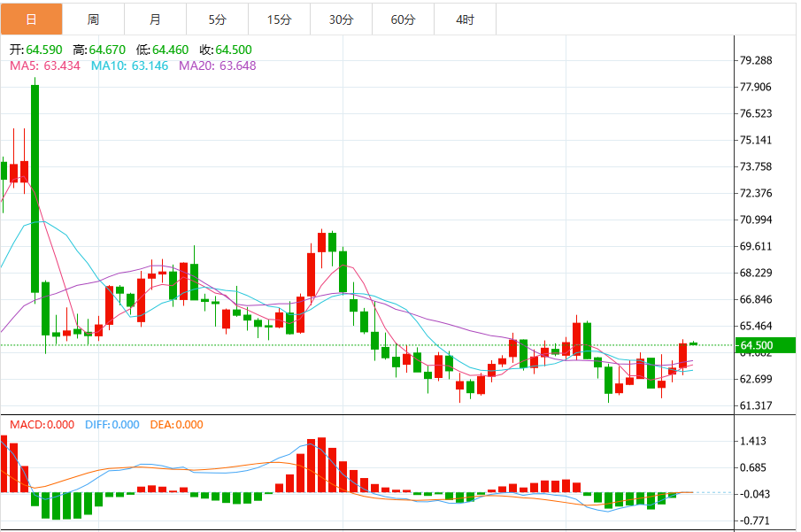Select the 月 (monthly) timeframe tab
801x532 pixels.
tap(155, 19)
